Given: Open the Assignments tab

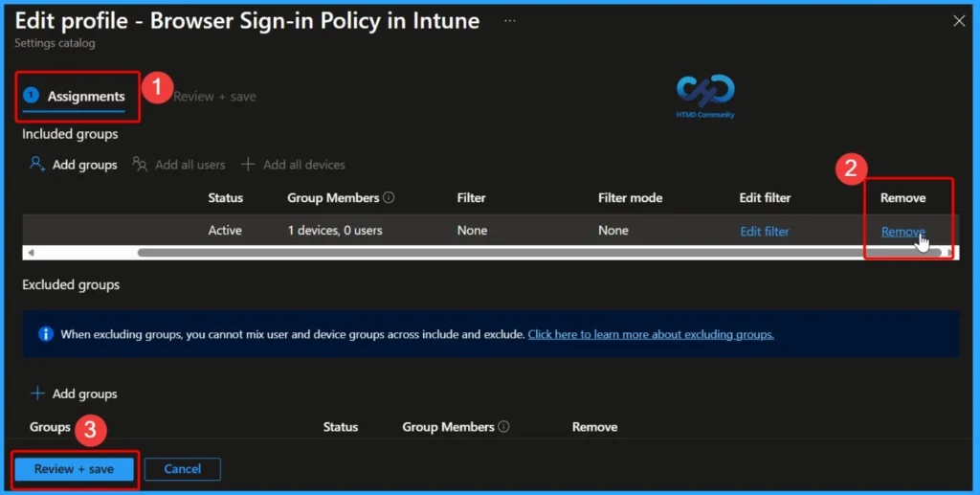Looking at the screenshot, I should [74, 97].
